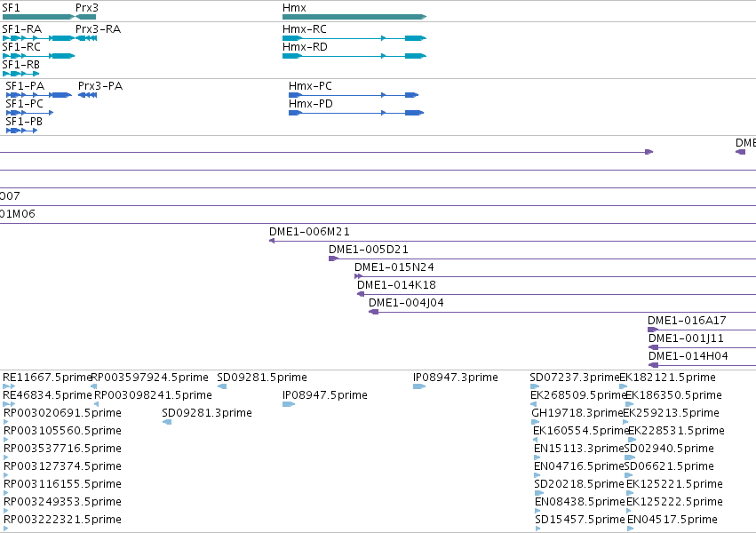The height and width of the screenshot is (533, 756).
Task: Click the SF1-PB protein feature
Action: point(21,131)
